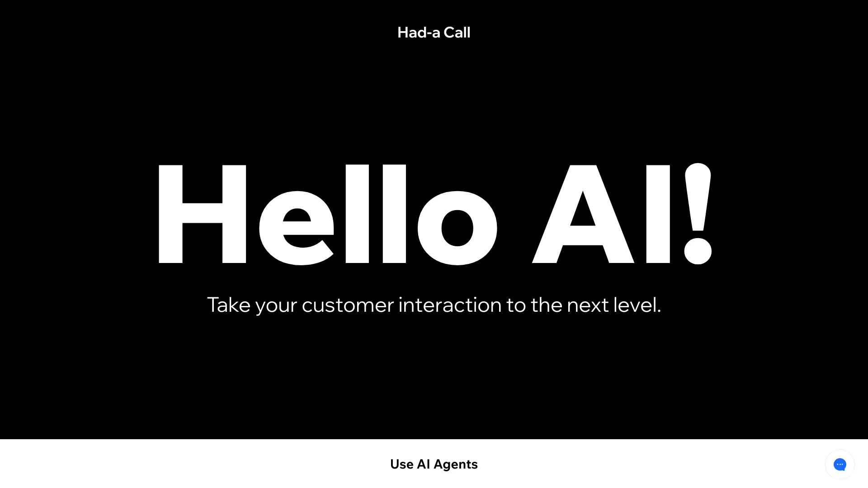
Task: Select the Had-a Call navigation item
Action: click(x=434, y=32)
